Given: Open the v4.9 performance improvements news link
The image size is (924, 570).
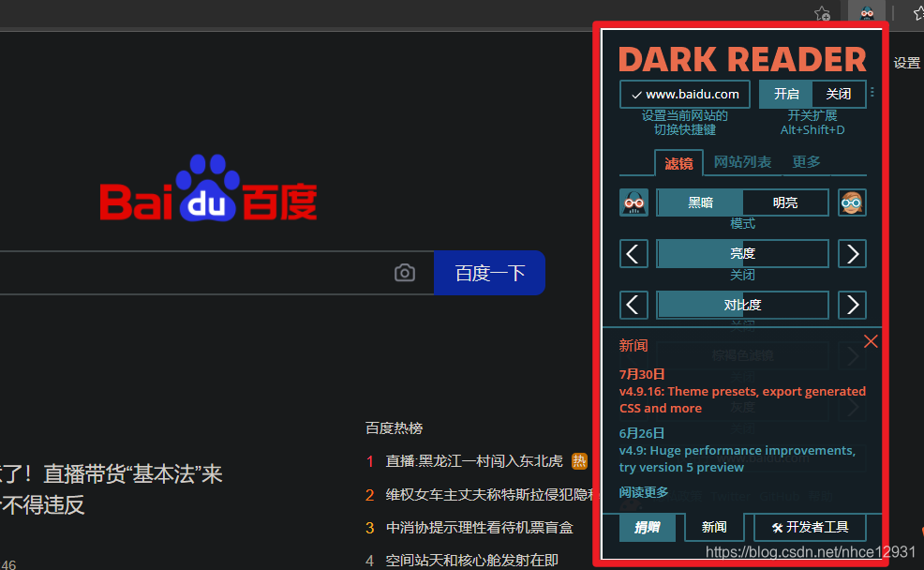Looking at the screenshot, I should pos(738,458).
